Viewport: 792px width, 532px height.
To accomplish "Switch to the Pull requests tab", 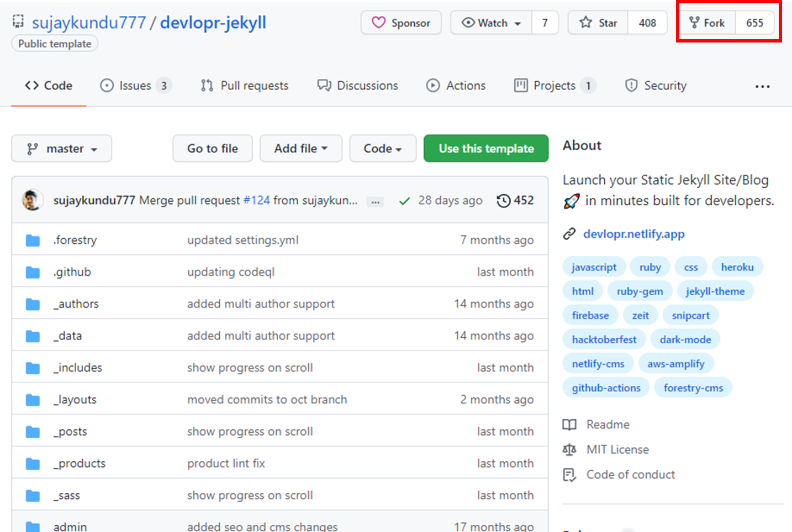I will point(245,86).
